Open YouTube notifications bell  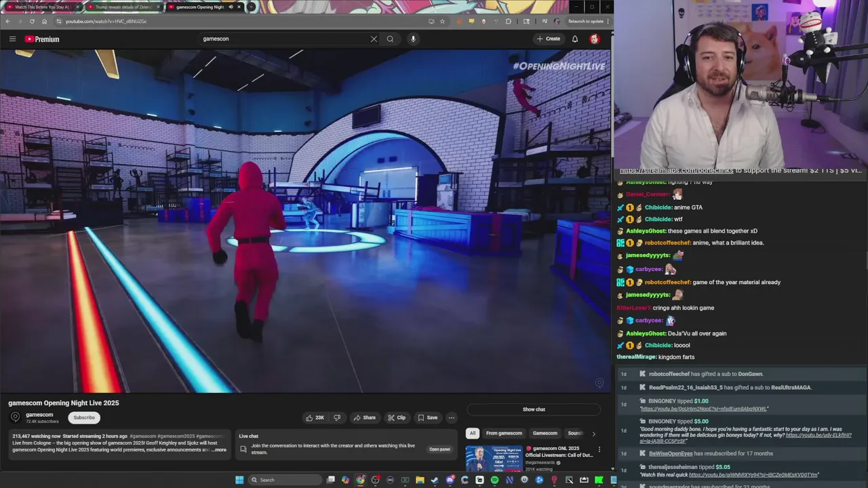point(575,39)
